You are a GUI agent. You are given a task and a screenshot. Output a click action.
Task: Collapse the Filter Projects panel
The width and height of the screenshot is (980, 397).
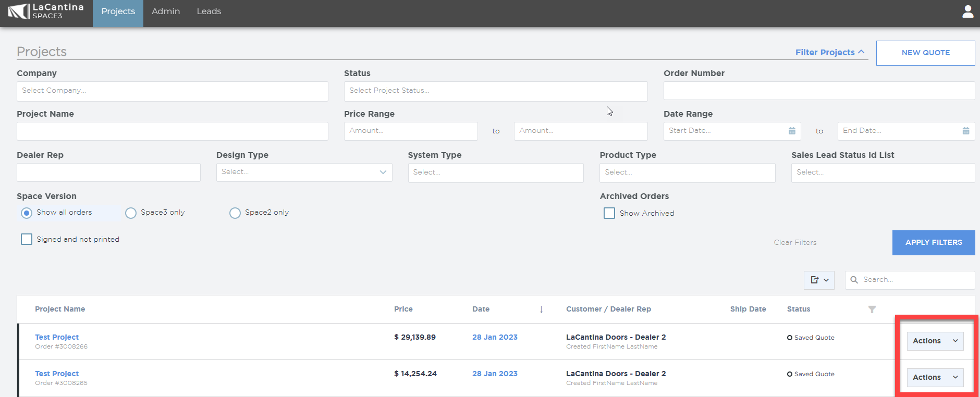pos(830,52)
